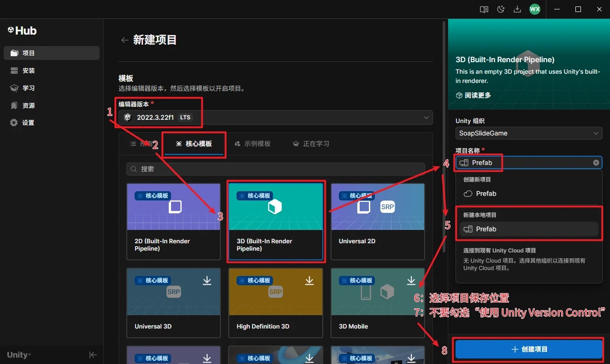Download the 3D Mobile template
Screen dimensions: 610x364
[x=411, y=281]
